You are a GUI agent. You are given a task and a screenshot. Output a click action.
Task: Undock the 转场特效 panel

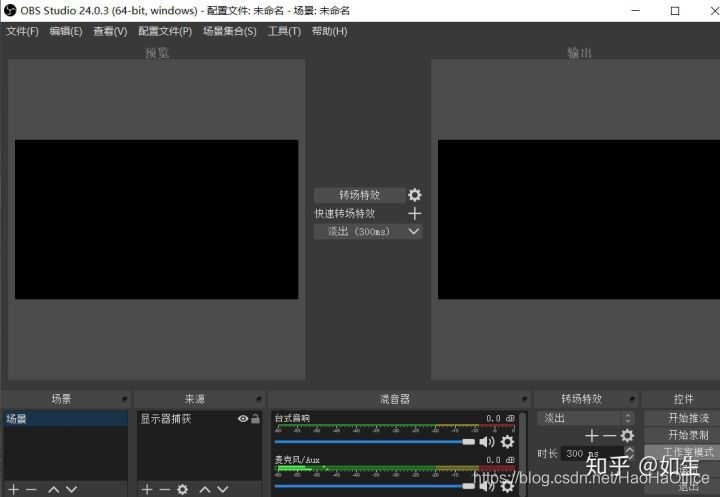pos(631,399)
